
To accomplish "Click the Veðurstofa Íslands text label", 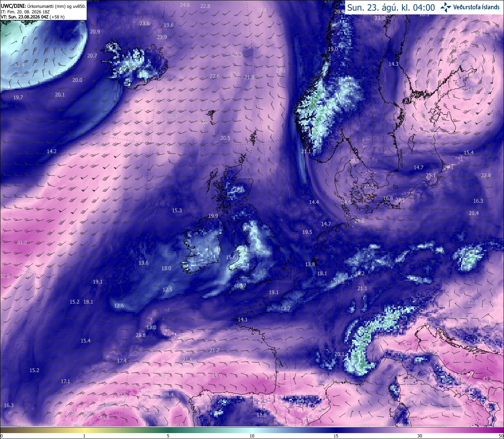I will point(476,7).
